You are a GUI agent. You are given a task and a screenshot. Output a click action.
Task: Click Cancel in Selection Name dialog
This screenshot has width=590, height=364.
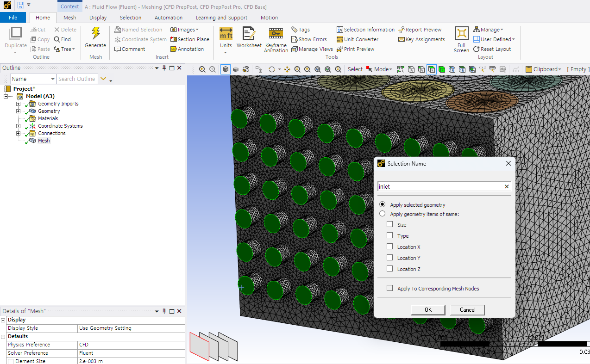[x=468, y=310]
